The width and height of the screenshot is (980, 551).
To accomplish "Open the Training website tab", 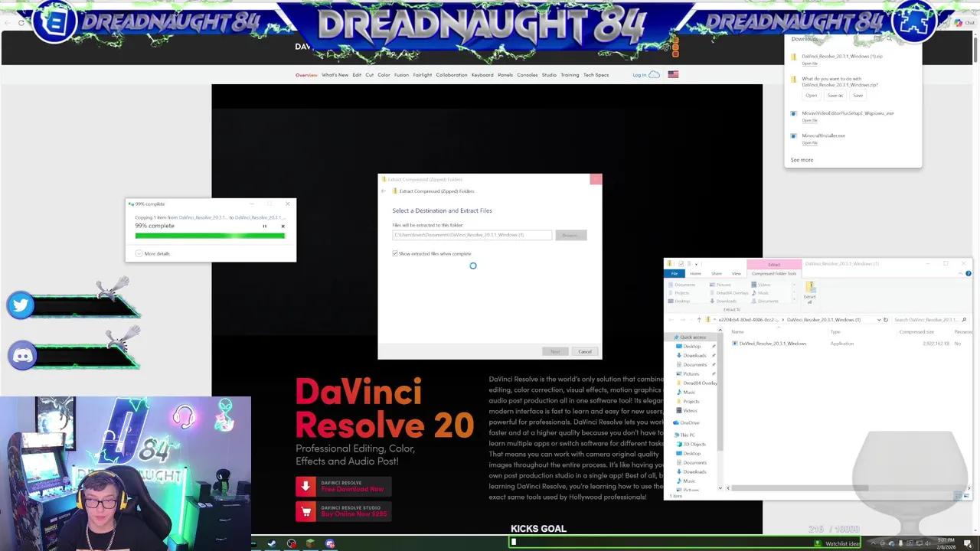I will (570, 75).
